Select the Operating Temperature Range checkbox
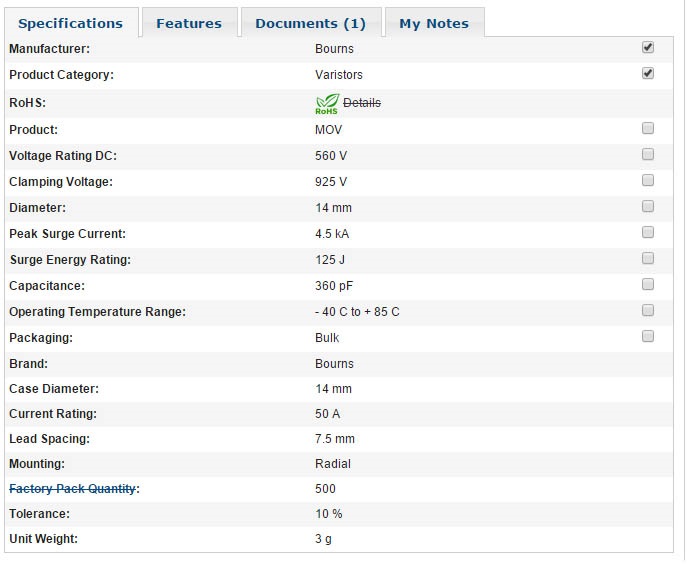The image size is (700, 566). (x=648, y=310)
